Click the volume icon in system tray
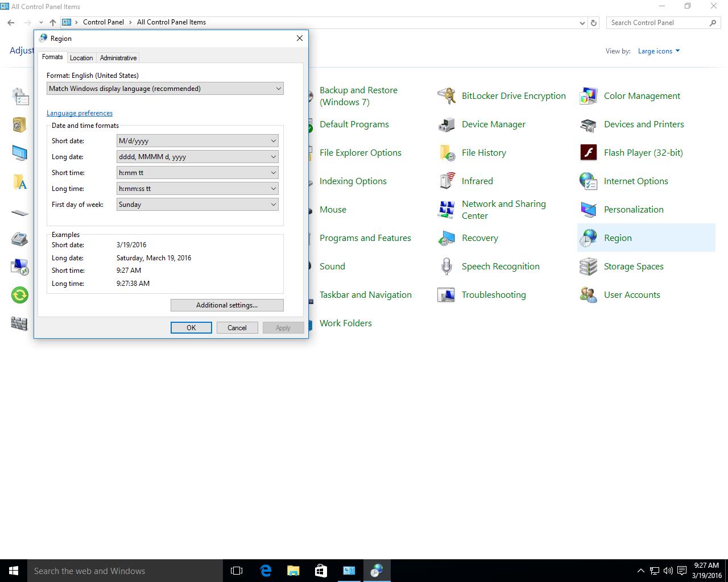This screenshot has height=582, width=728. 668,571
